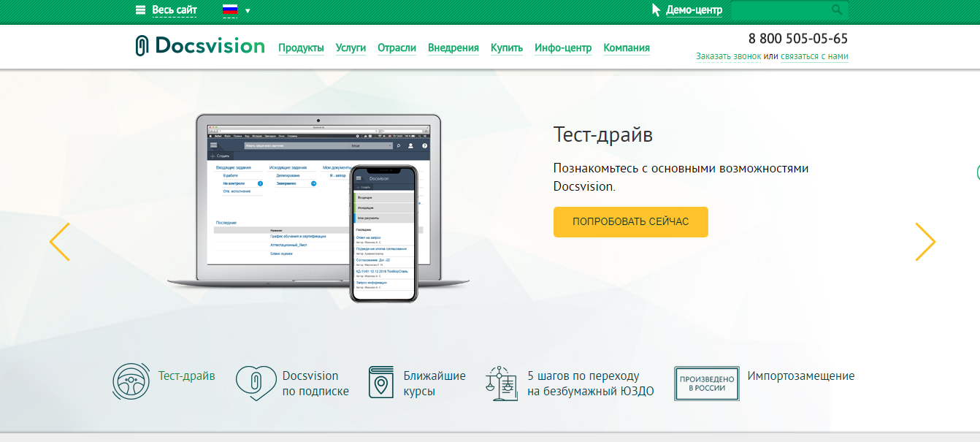Open 5 шагов по переходу на безбумажный ЮЗДО

591,384
